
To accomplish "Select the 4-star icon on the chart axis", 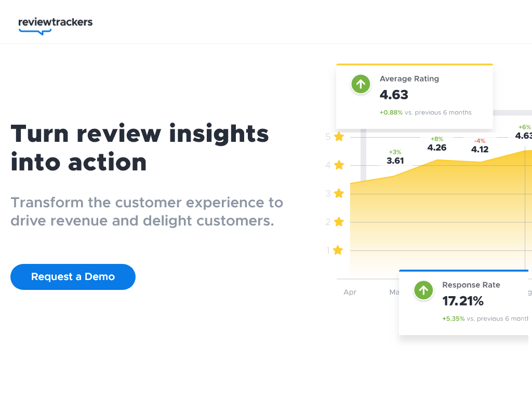I will click(339, 165).
